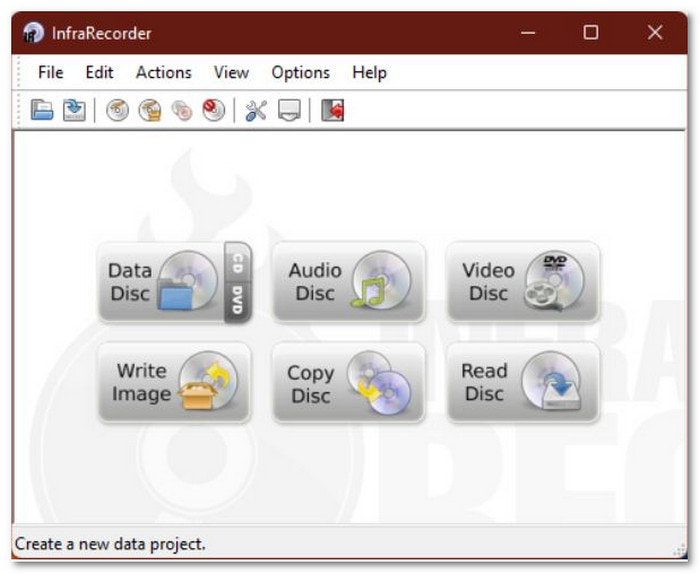Open the View menu
Image resolution: width=700 pixels, height=574 pixels.
tap(231, 72)
